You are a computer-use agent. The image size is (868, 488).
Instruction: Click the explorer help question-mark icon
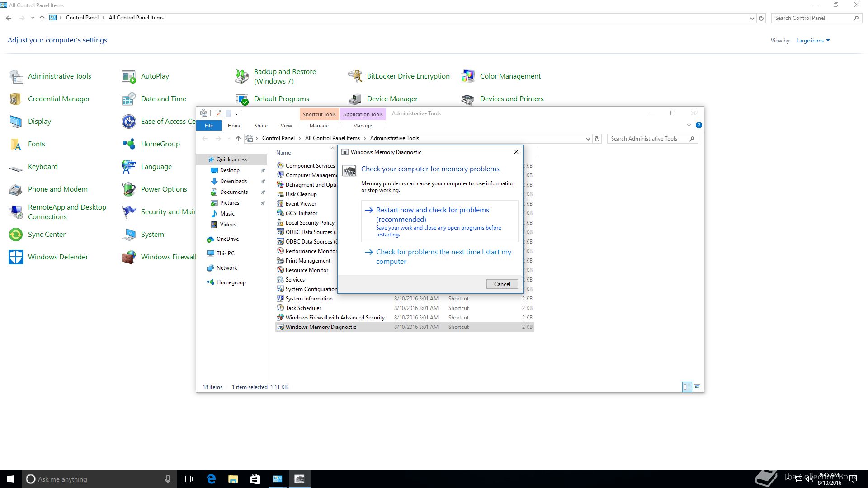pyautogui.click(x=698, y=125)
